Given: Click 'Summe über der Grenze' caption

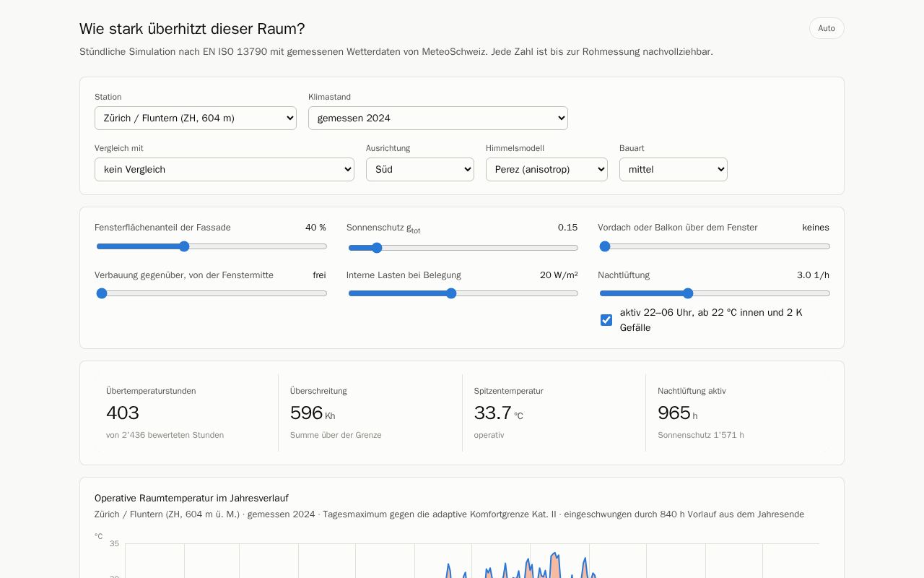Looking at the screenshot, I should click(x=336, y=435).
